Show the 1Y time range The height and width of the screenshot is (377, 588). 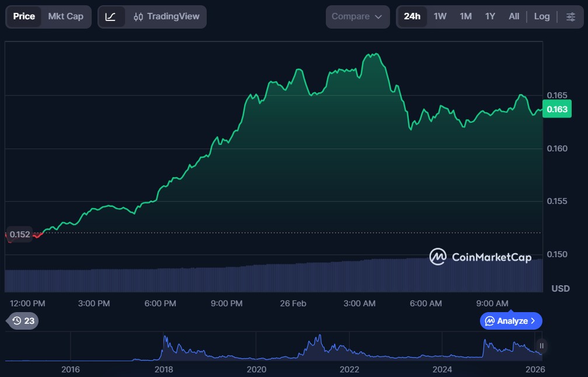tap(490, 17)
